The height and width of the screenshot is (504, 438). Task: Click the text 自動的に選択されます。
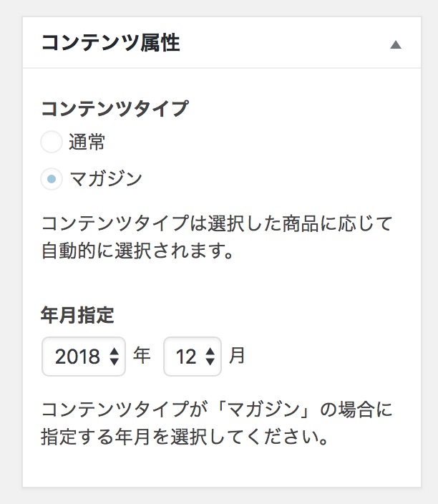click(139, 252)
